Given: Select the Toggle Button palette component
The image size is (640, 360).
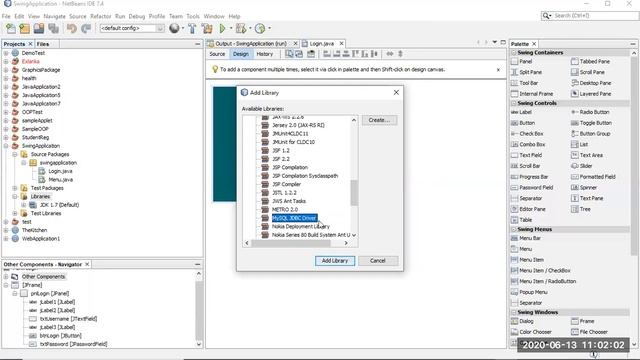Looking at the screenshot, I should point(591,123).
